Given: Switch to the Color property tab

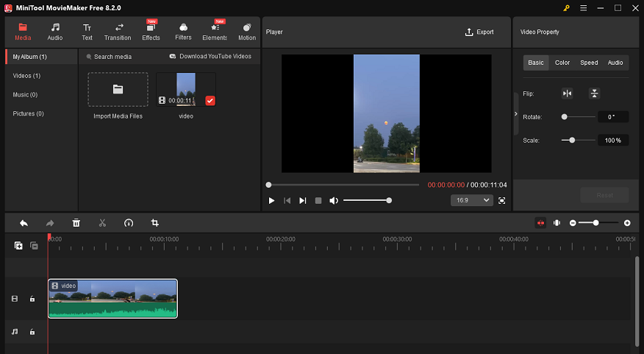Looking at the screenshot, I should [x=562, y=63].
